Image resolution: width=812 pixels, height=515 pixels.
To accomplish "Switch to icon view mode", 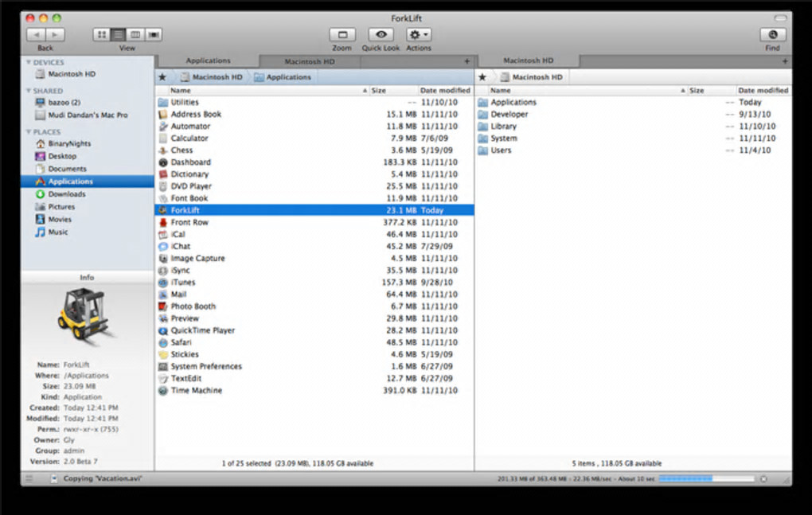I will [x=102, y=35].
